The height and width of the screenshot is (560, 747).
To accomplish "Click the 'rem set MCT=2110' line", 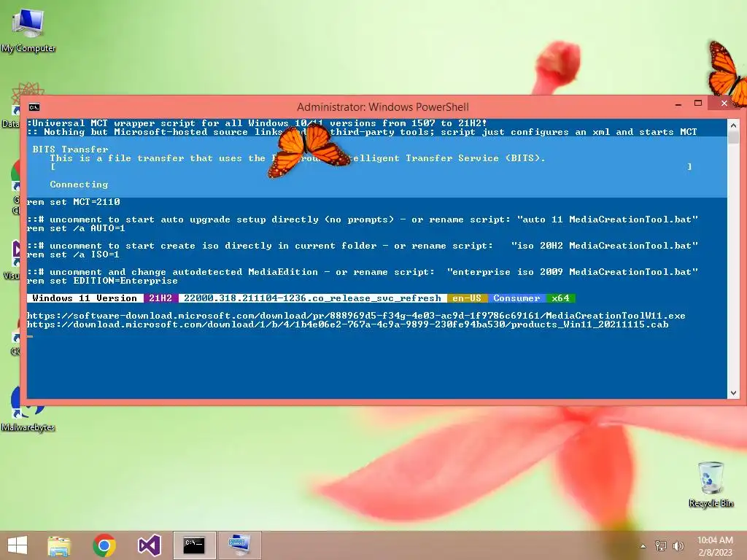I will point(74,202).
